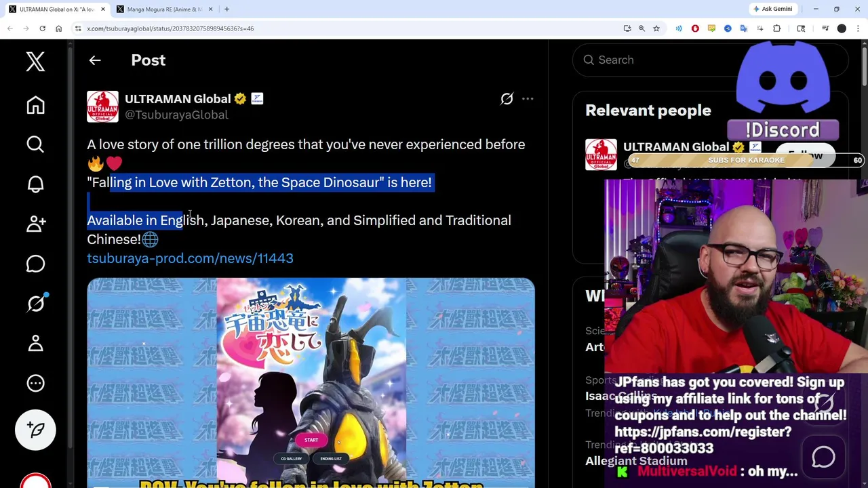Click the blue sound waves extension icon
This screenshot has width=868, height=488.
click(679, 28)
